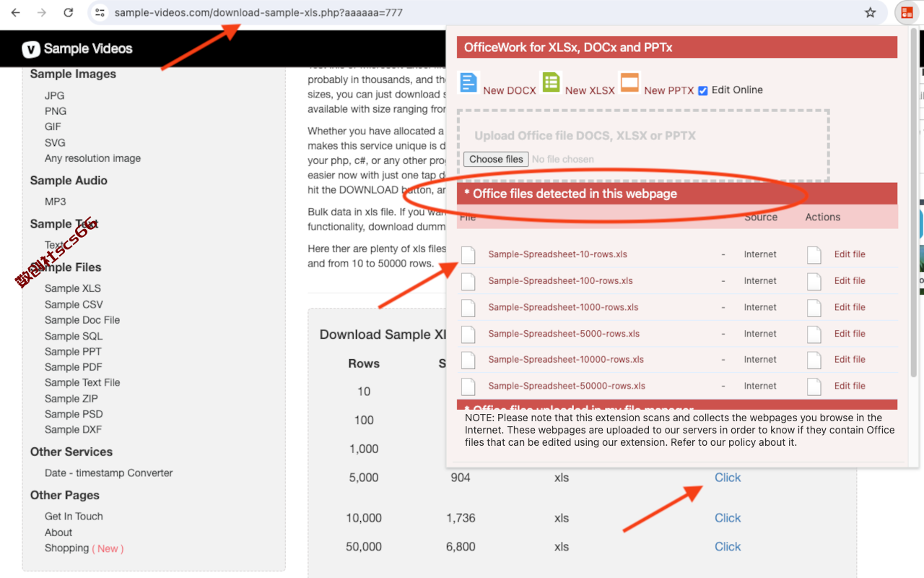Open Sample SQL in sidebar
The image size is (924, 578).
(74, 336)
